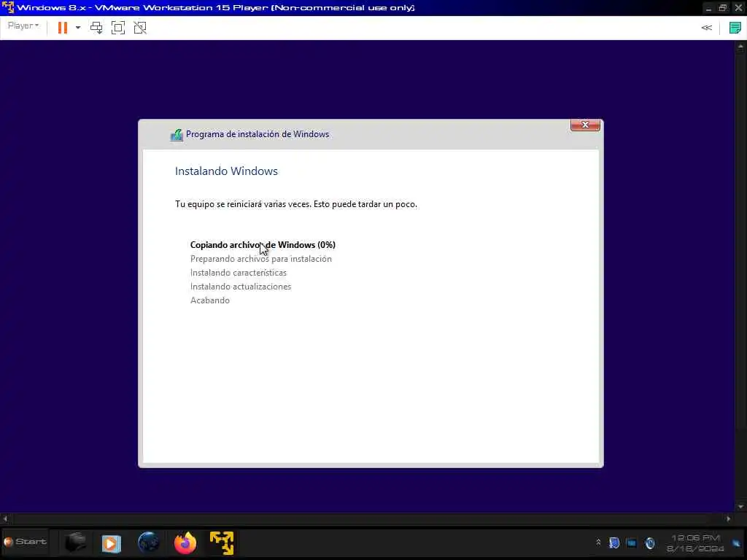Open the globe browser taskbar icon

(148, 542)
